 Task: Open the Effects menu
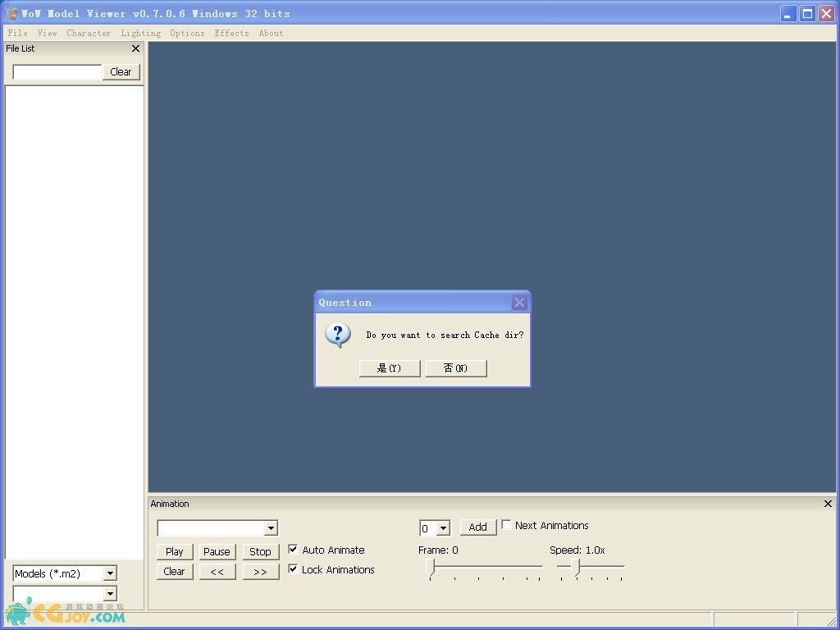[232, 33]
